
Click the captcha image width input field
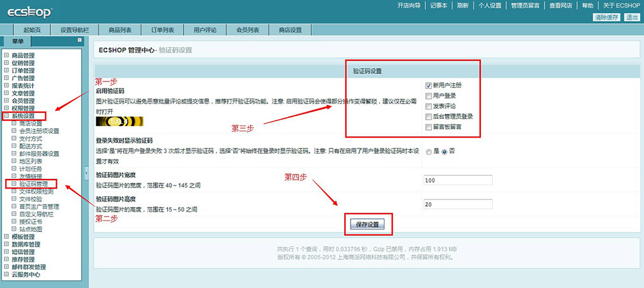pyautogui.click(x=457, y=181)
